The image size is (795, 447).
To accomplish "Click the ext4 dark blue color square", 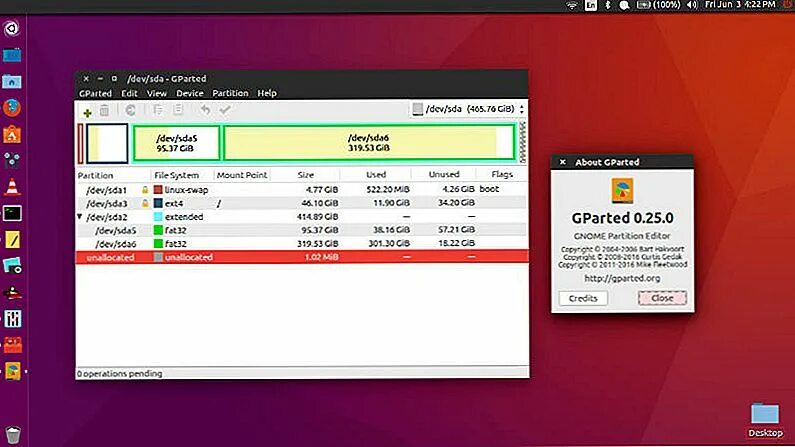I will [158, 203].
